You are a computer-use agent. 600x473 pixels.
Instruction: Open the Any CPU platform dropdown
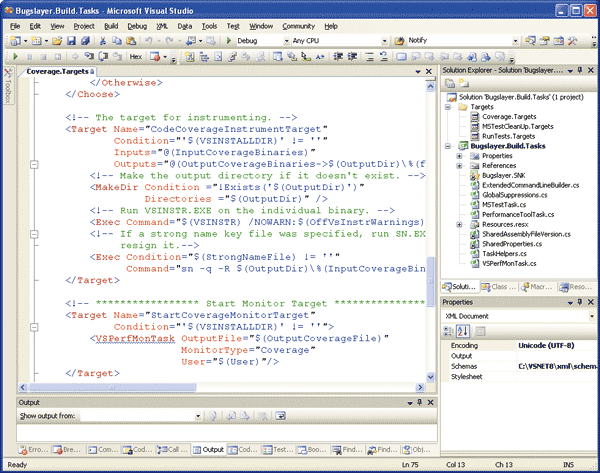[385, 41]
